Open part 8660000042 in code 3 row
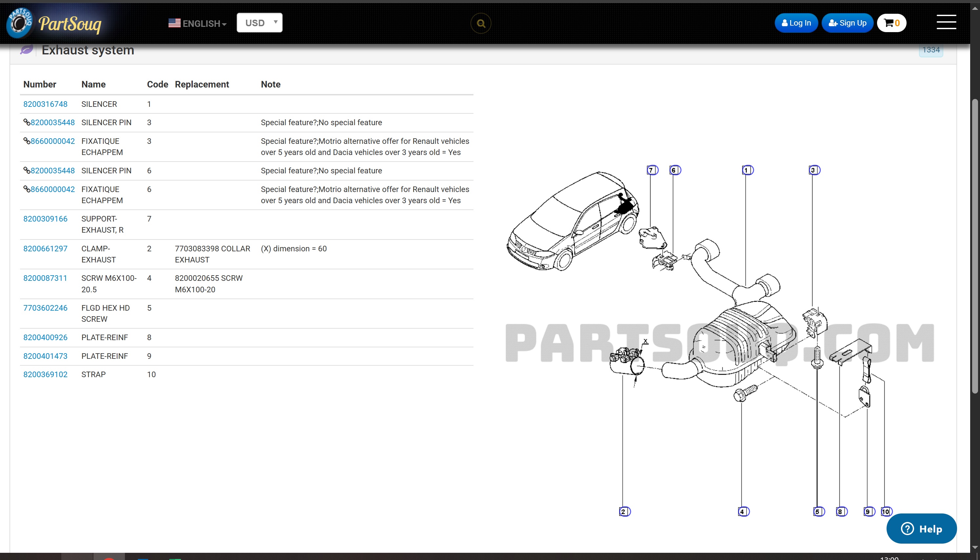980x560 pixels. pos(53,141)
